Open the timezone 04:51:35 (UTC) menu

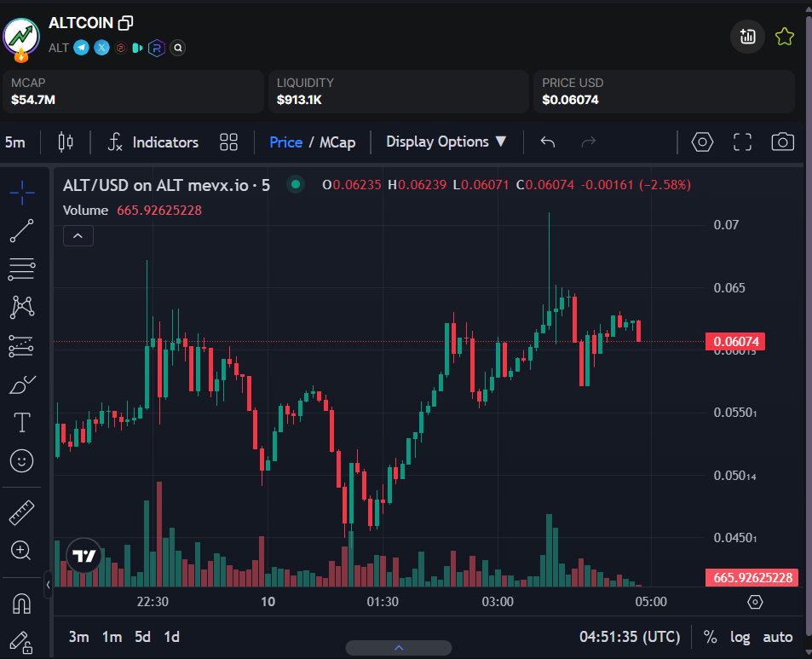629,637
